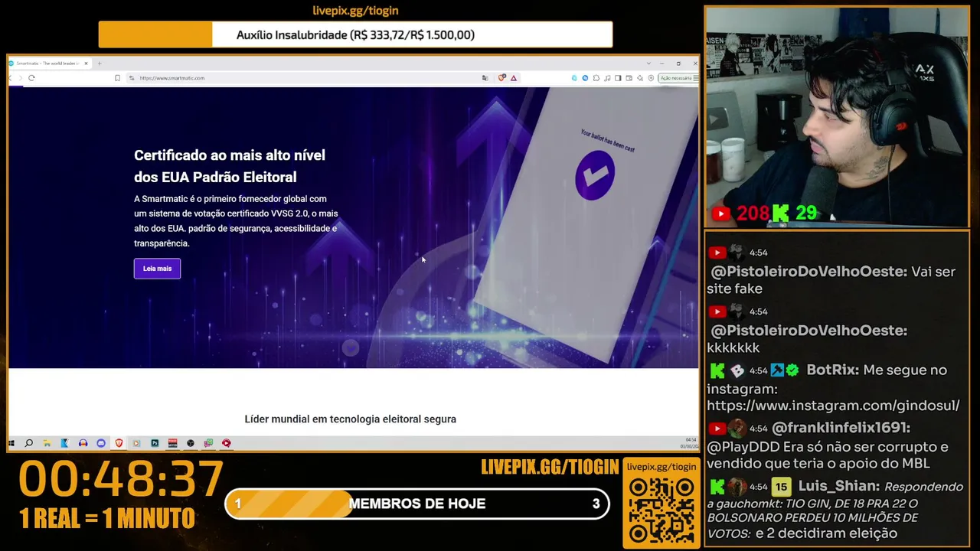Open Windows taskbar search
The image size is (980, 551).
(x=29, y=443)
